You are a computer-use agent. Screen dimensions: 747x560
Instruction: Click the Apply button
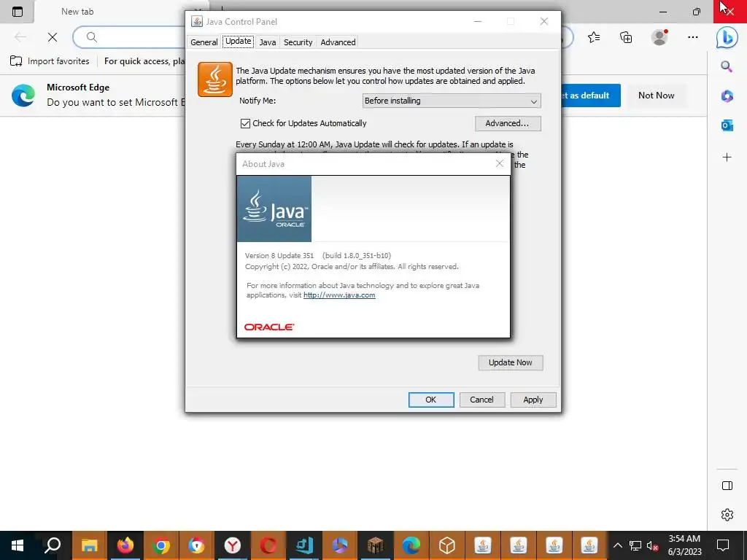(x=533, y=400)
